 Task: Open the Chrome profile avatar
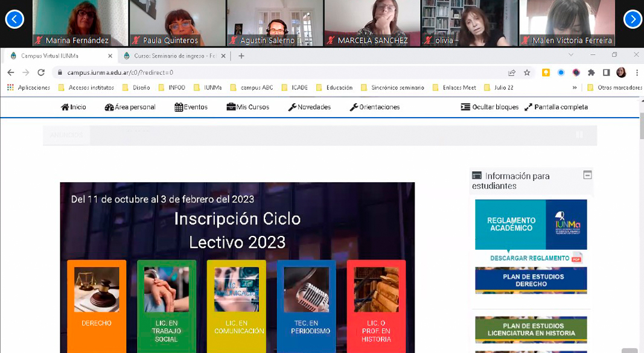coord(622,72)
